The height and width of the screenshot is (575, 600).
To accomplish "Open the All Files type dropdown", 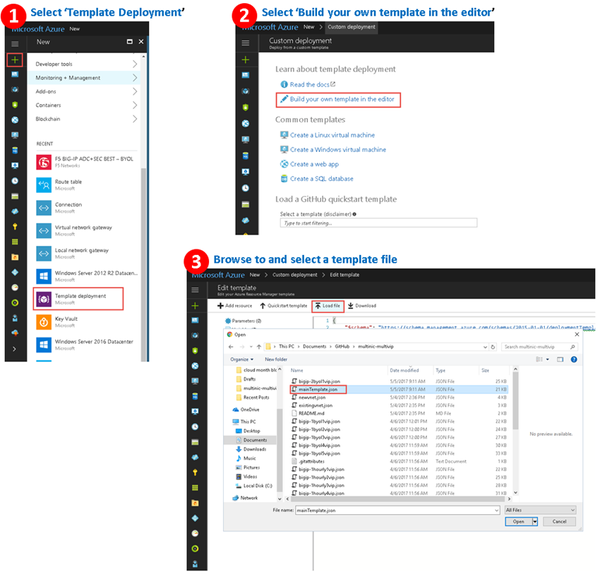I will point(540,510).
